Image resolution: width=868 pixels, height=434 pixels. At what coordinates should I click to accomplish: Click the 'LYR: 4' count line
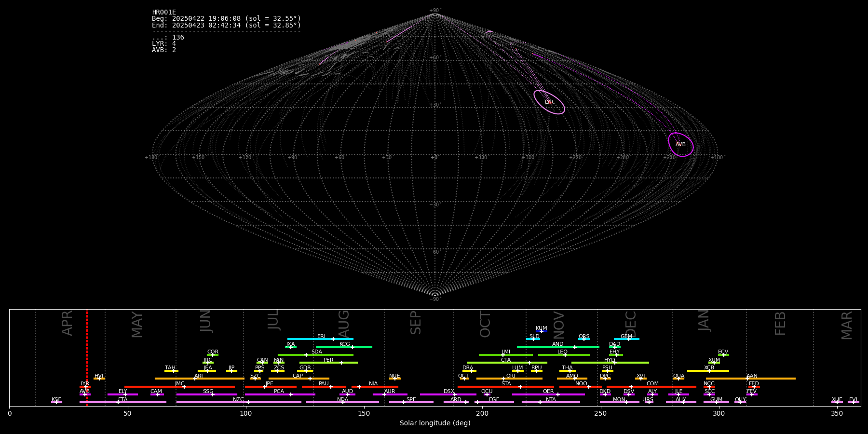pyautogui.click(x=164, y=44)
